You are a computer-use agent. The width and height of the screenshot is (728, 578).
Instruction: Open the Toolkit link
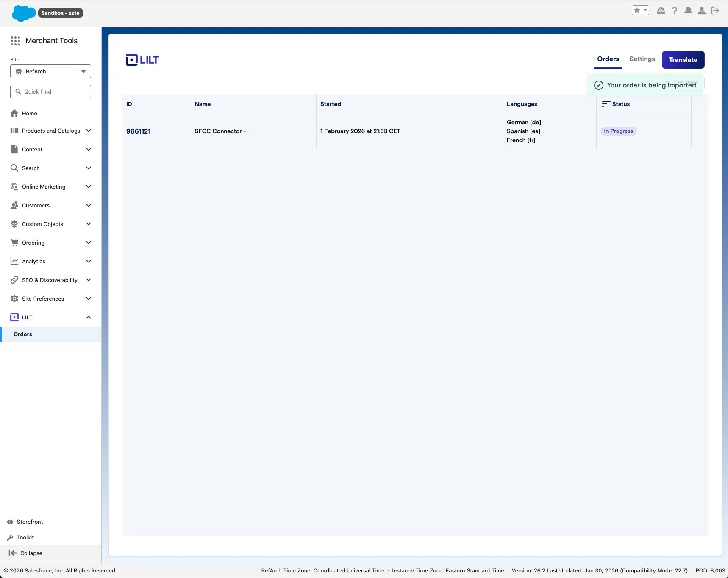pos(25,537)
